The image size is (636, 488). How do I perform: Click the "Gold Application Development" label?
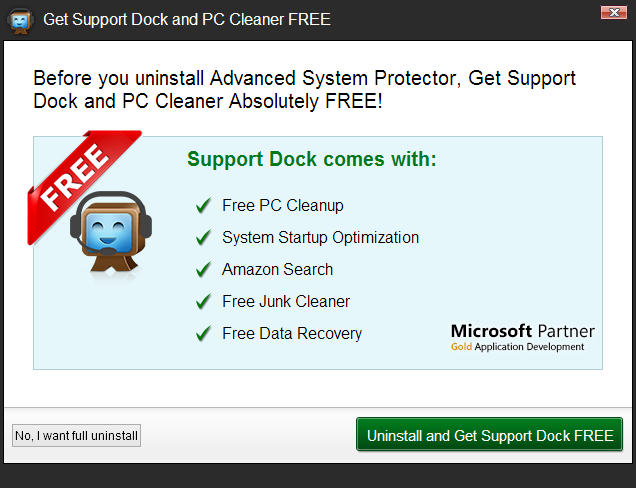coord(517,347)
